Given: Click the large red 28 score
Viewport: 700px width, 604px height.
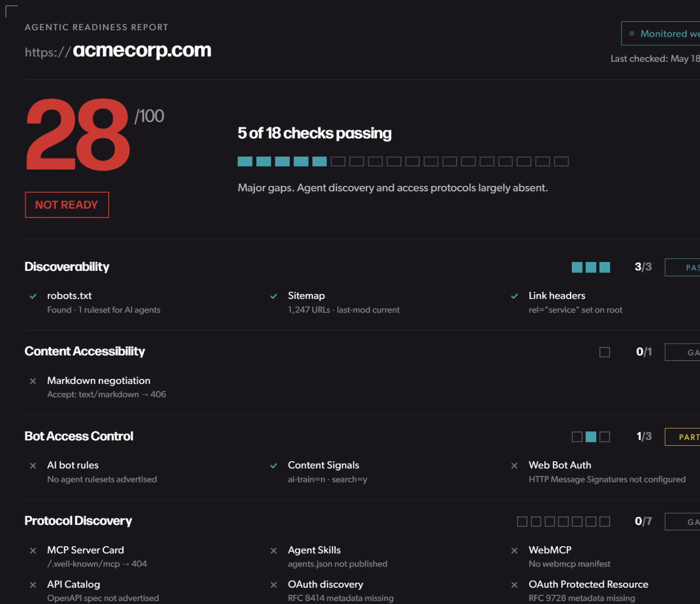Looking at the screenshot, I should (x=78, y=134).
